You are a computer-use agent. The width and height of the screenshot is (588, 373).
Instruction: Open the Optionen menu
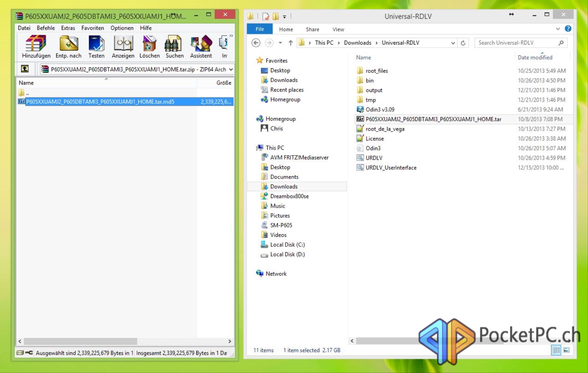pos(122,28)
